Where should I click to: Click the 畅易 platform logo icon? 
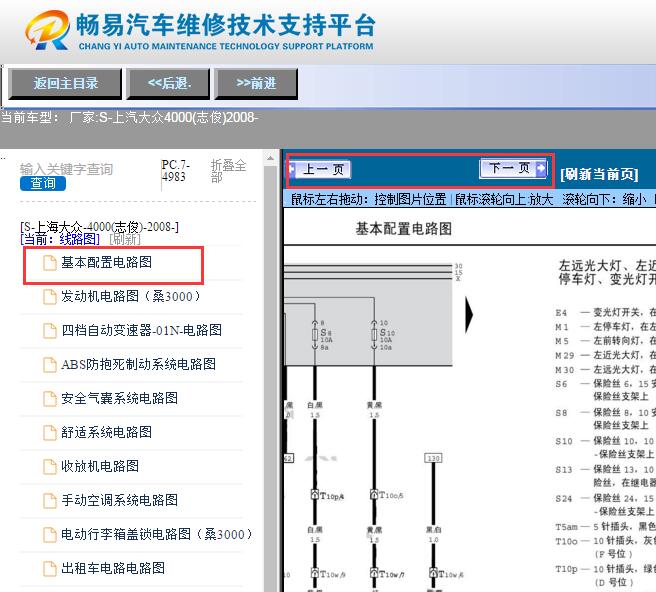47,30
